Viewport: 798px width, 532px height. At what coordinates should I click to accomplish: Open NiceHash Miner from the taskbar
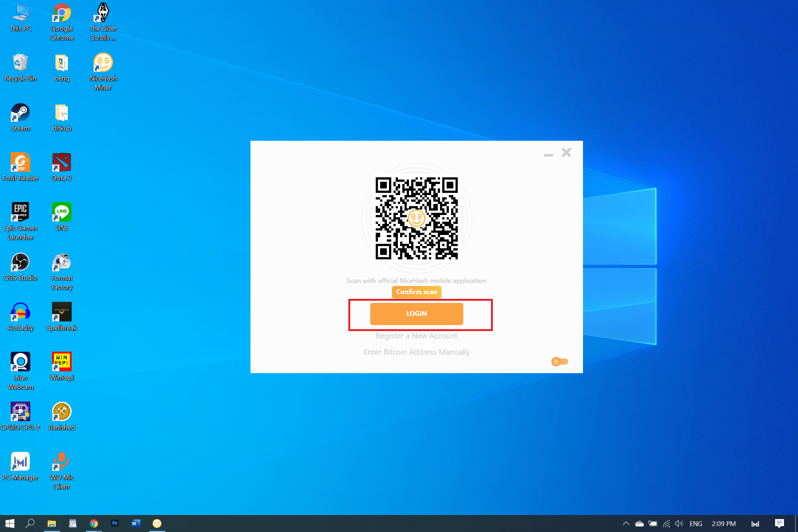coord(157,524)
